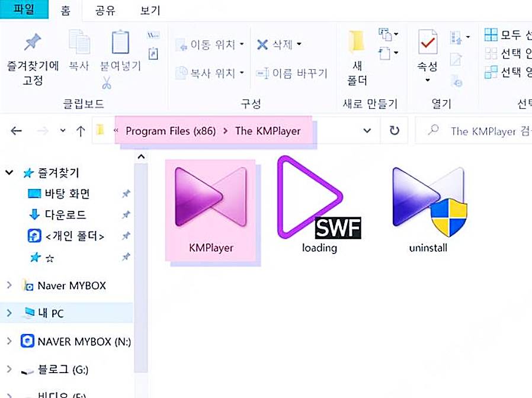Open 삭제 (Delete) dropdown arrow

[299, 44]
